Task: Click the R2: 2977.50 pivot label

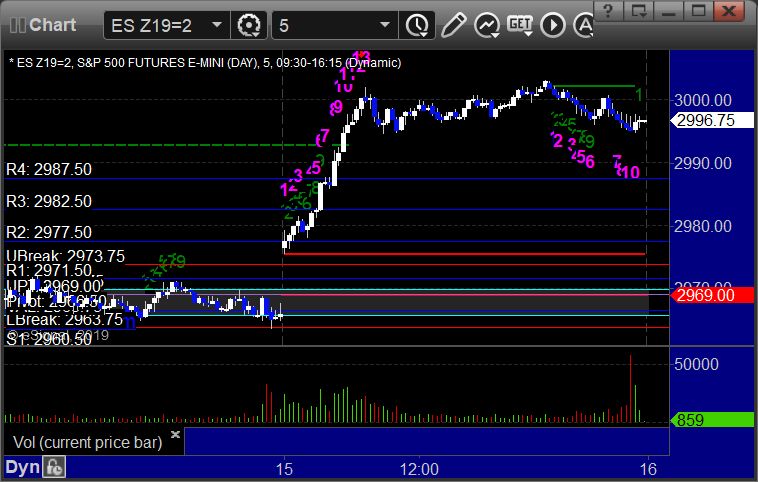Action: coord(49,233)
